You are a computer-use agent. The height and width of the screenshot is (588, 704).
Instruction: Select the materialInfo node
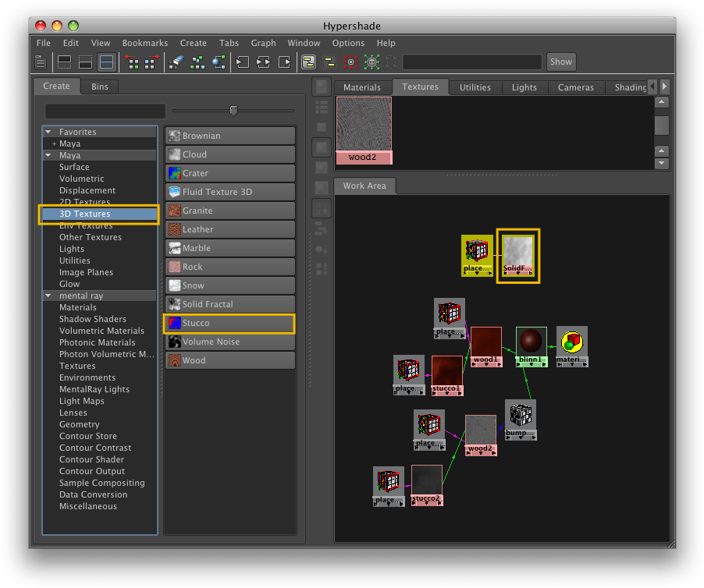click(572, 346)
